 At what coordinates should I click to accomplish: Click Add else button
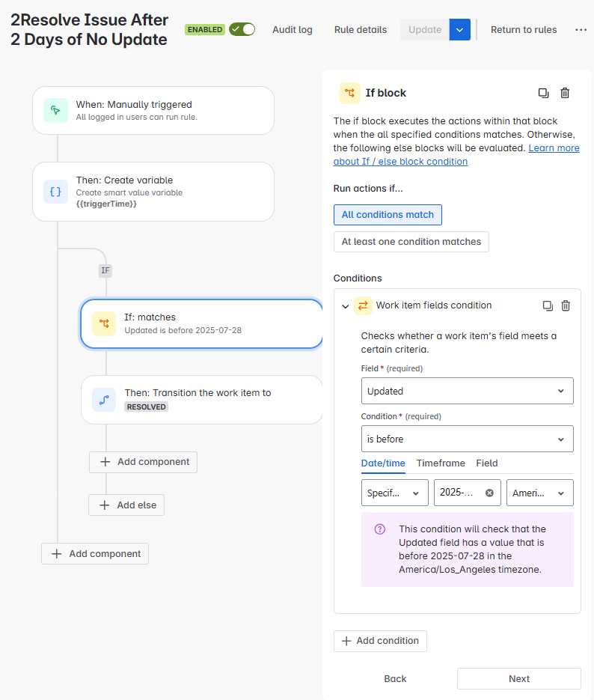(x=126, y=505)
